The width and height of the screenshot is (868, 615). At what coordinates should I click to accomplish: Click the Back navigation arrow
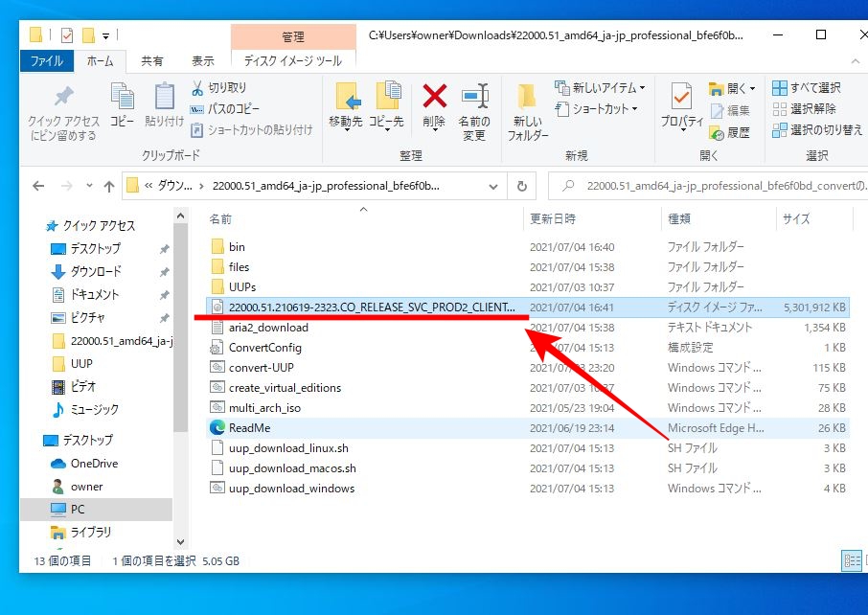(x=38, y=186)
